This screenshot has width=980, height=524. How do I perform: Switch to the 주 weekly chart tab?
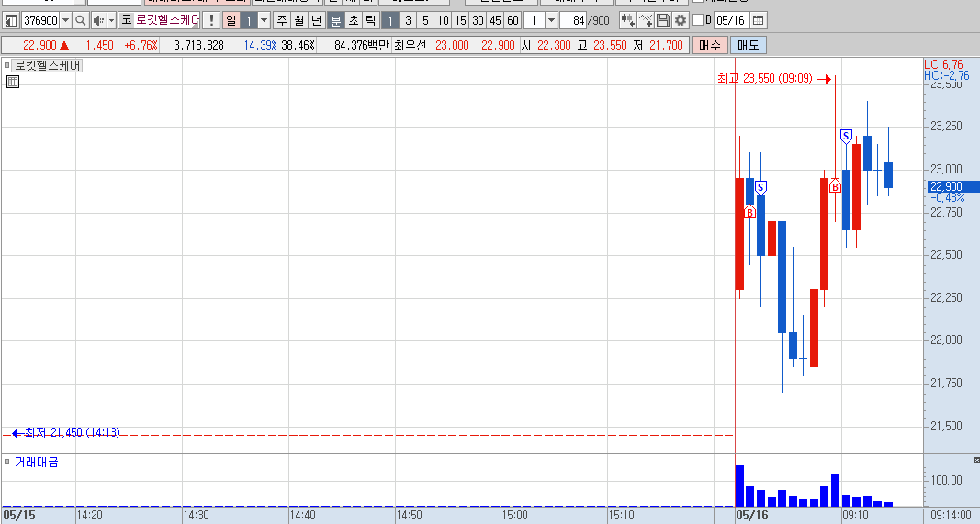pos(282,20)
